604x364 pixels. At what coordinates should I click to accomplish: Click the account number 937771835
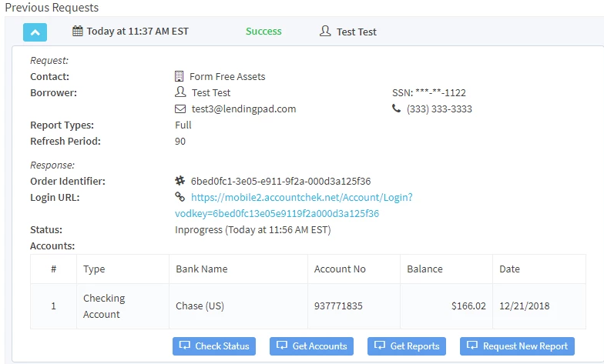click(338, 306)
